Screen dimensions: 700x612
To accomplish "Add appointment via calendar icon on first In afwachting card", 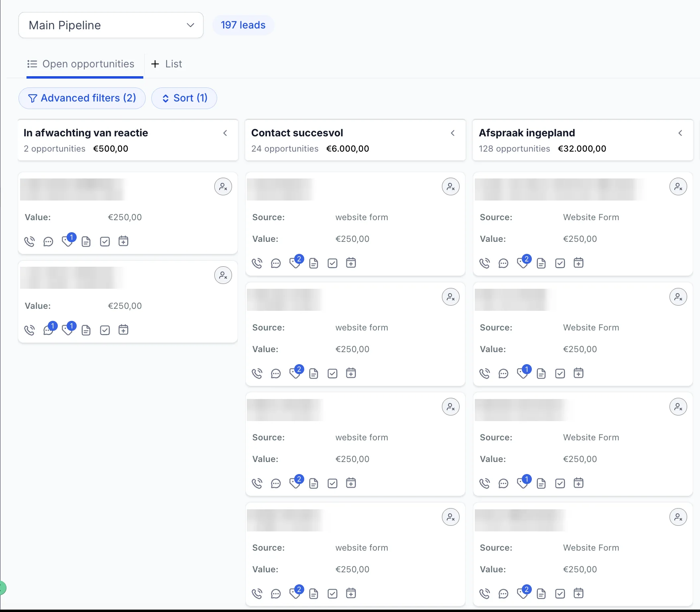I will (x=124, y=241).
